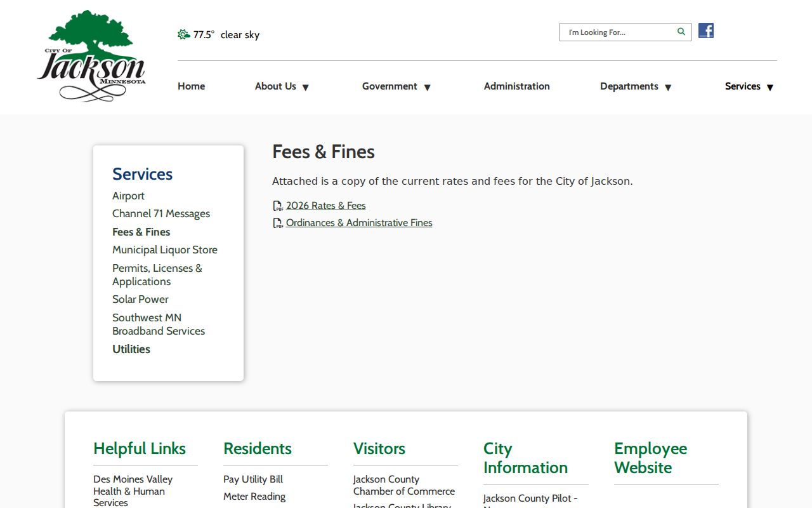Visit Des Moines Valley Health & Human Services

pos(133,491)
